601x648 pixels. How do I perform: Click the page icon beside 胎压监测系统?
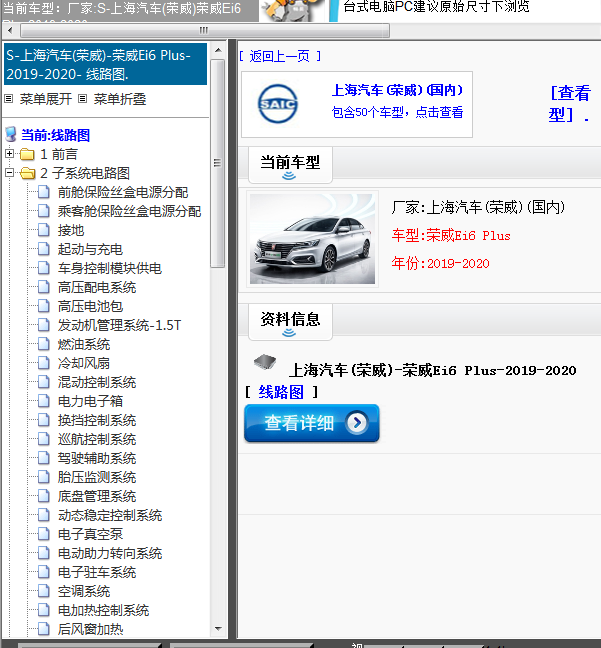[x=44, y=477]
